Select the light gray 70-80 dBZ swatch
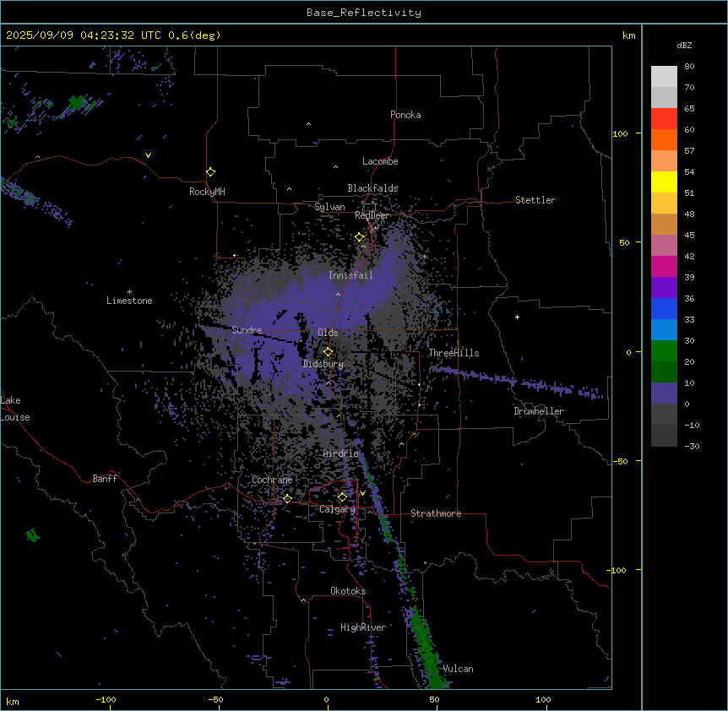The image size is (728, 711). (x=664, y=77)
